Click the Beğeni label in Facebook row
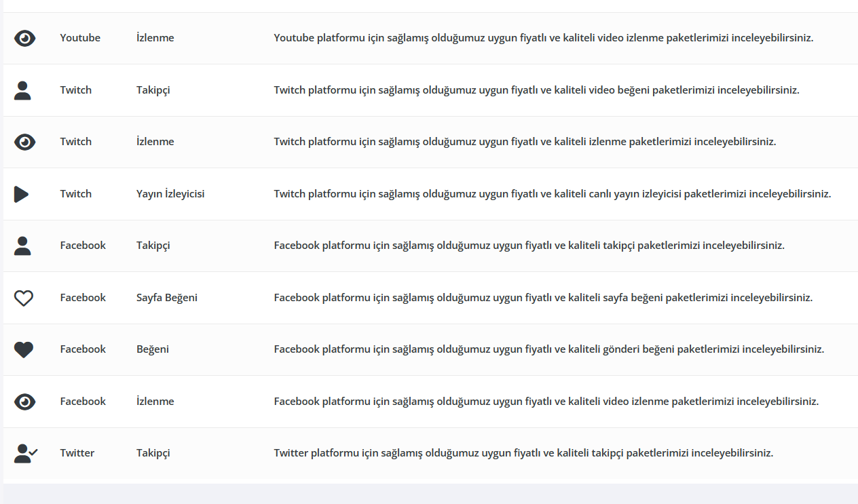This screenshot has width=858, height=504. coord(153,349)
